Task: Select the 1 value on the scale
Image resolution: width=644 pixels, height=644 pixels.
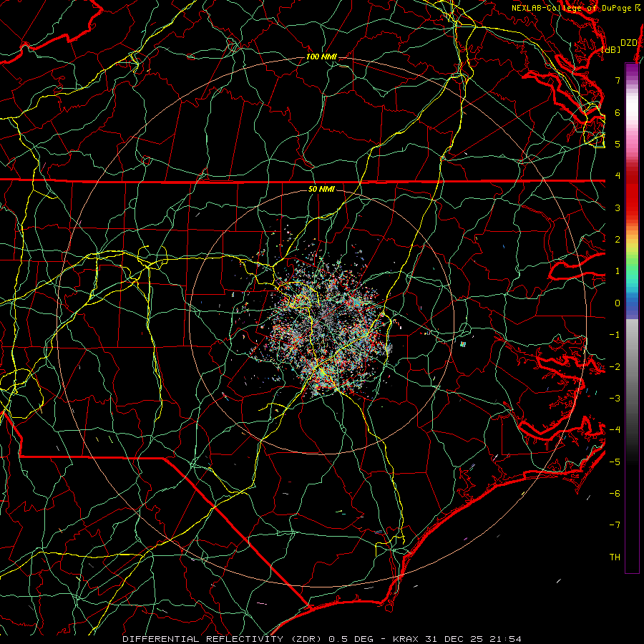Action: tap(618, 271)
